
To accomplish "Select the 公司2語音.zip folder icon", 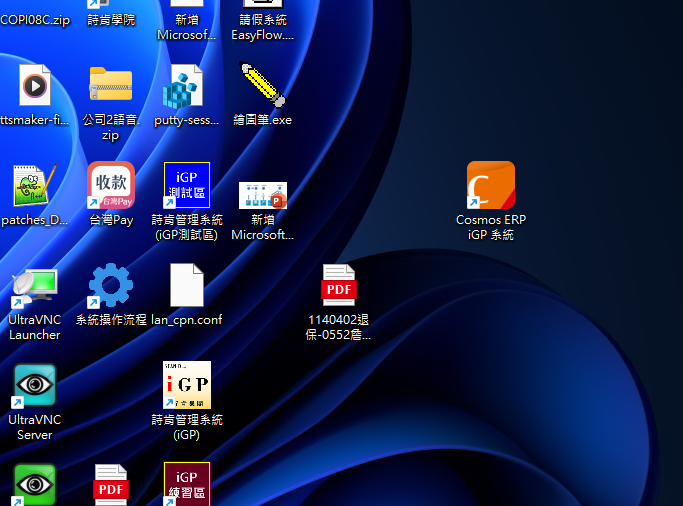I will pyautogui.click(x=111, y=86).
